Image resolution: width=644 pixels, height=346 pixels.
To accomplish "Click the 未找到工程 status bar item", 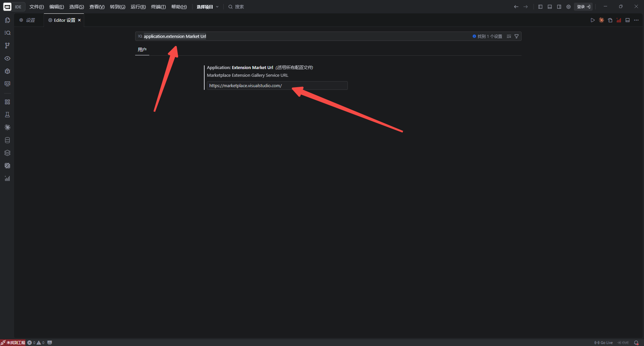I will coord(13,343).
